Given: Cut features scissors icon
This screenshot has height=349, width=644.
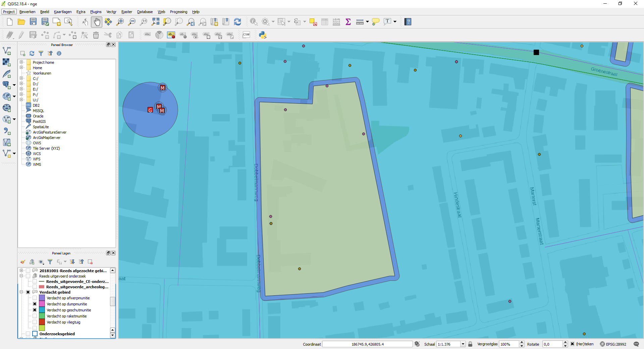Looking at the screenshot, I should 108,35.
